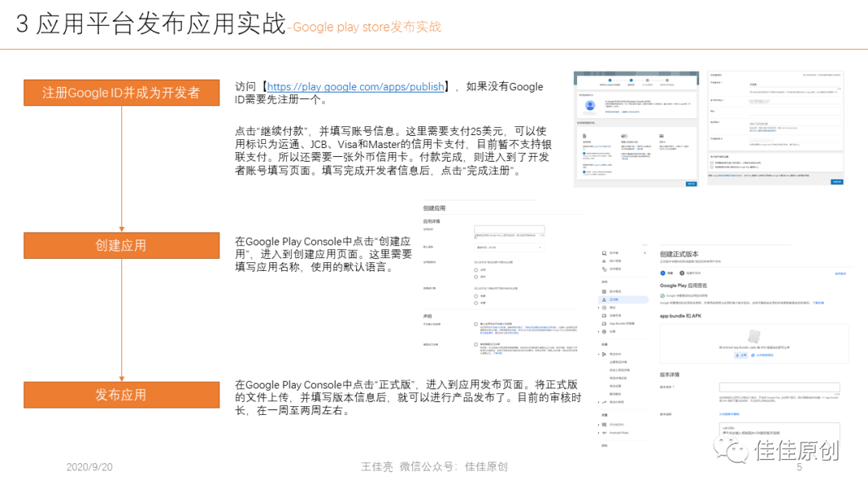Select second radio option under app type
The height and width of the screenshot is (489, 868).
coord(476,277)
